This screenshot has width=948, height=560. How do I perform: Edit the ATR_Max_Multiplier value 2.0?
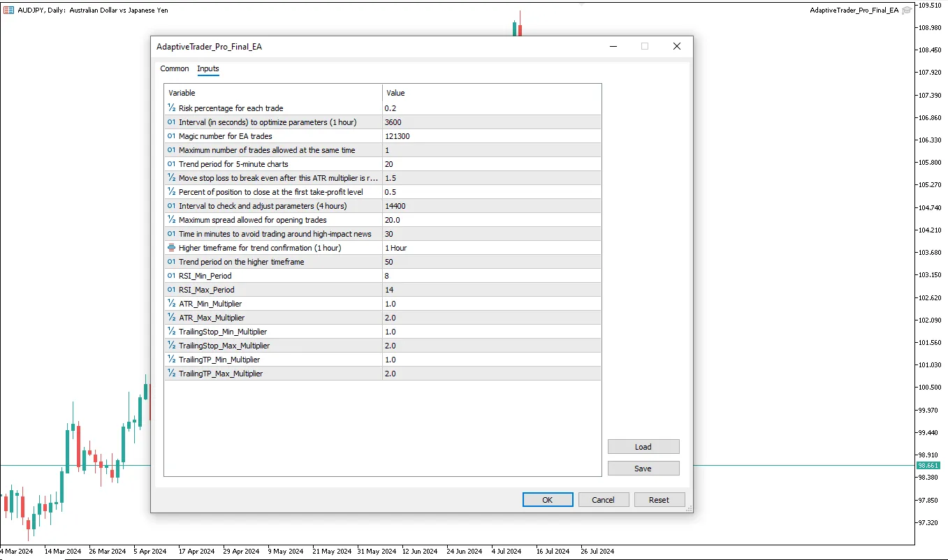tap(492, 318)
